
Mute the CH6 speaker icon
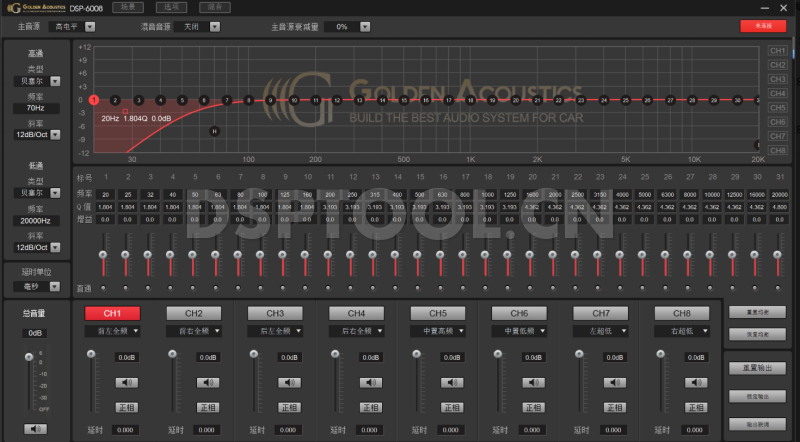click(533, 381)
